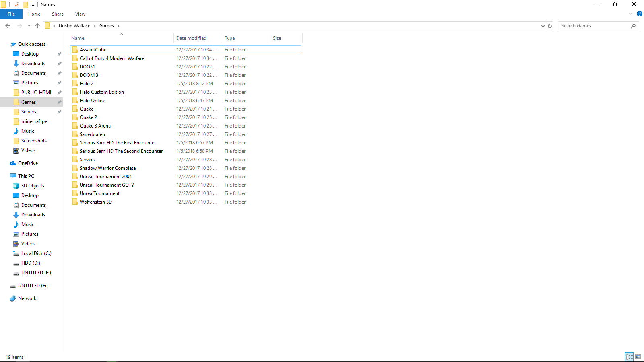This screenshot has width=644, height=362.
Task: Open minecraftpe in the navigation pane
Action: (x=34, y=121)
